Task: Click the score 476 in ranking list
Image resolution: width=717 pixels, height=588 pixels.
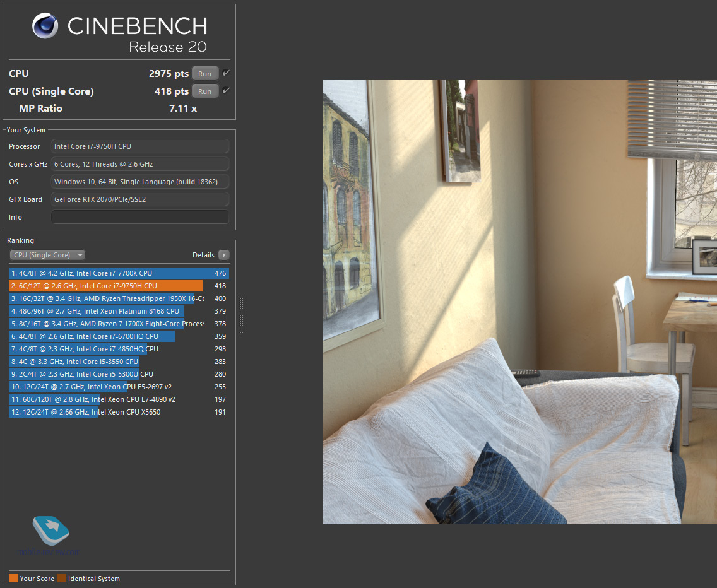Action: pyautogui.click(x=220, y=273)
